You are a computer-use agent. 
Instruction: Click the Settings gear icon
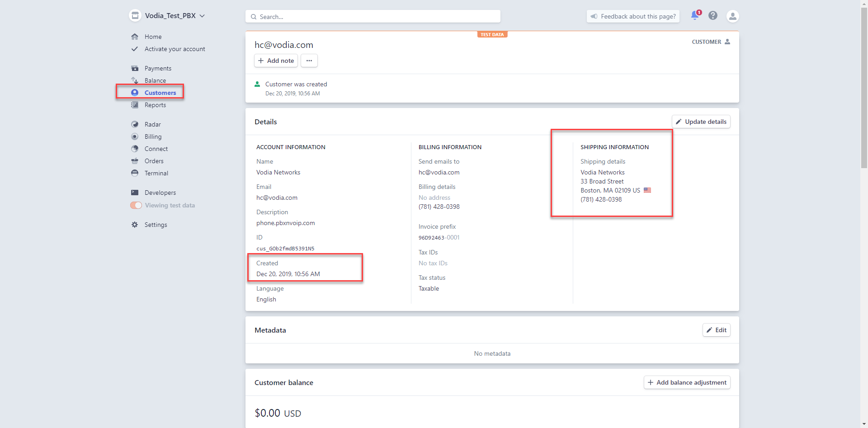click(135, 225)
